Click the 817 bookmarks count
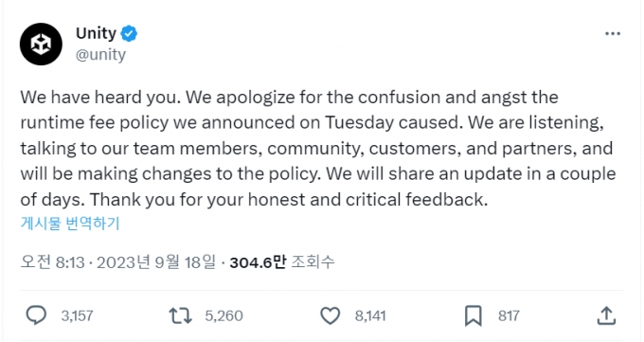The image size is (644, 342). click(509, 315)
